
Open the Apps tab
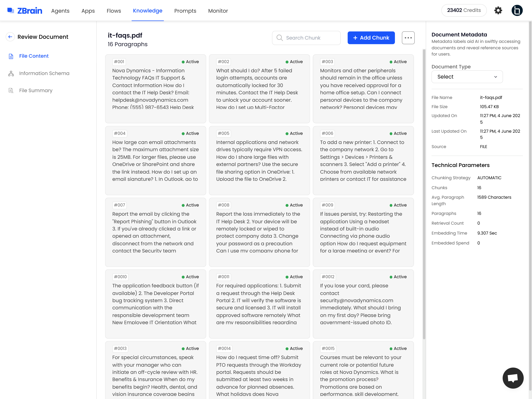88,11
